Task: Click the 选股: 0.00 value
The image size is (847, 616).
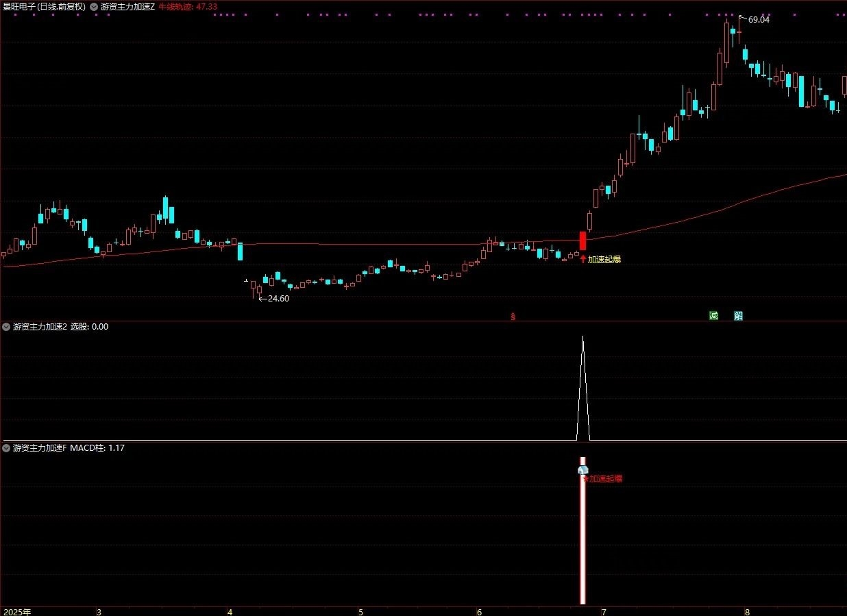Action: (x=90, y=327)
